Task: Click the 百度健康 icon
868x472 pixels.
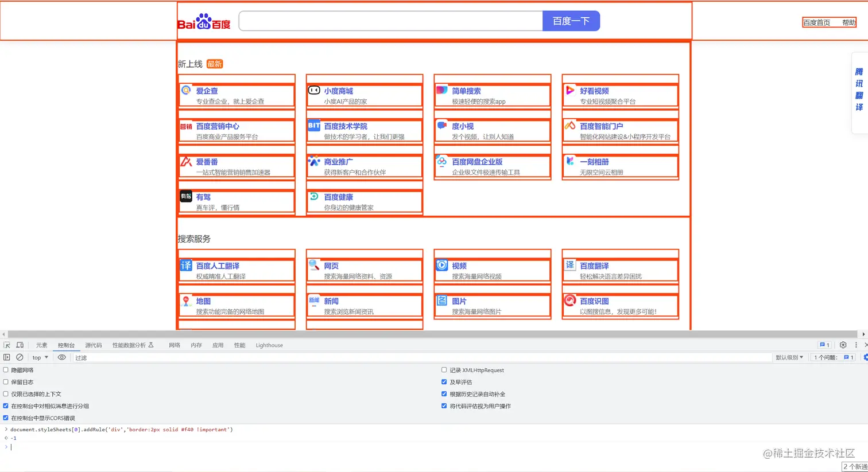Action: click(x=314, y=196)
